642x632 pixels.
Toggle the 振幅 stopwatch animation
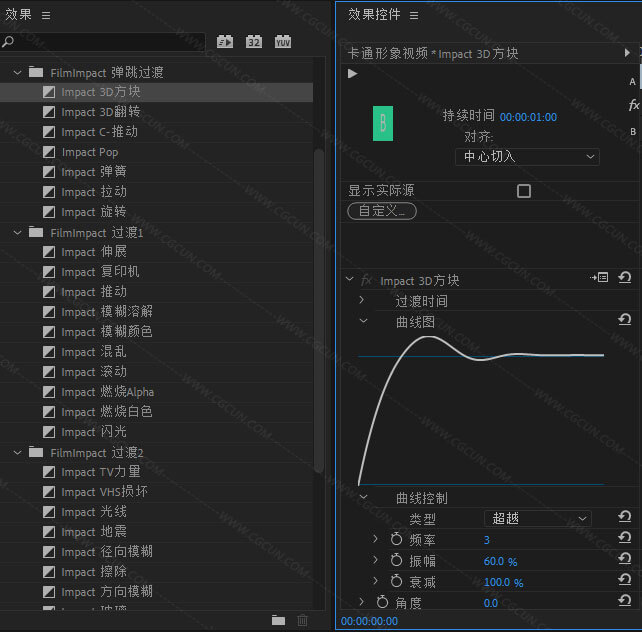[x=396, y=561]
